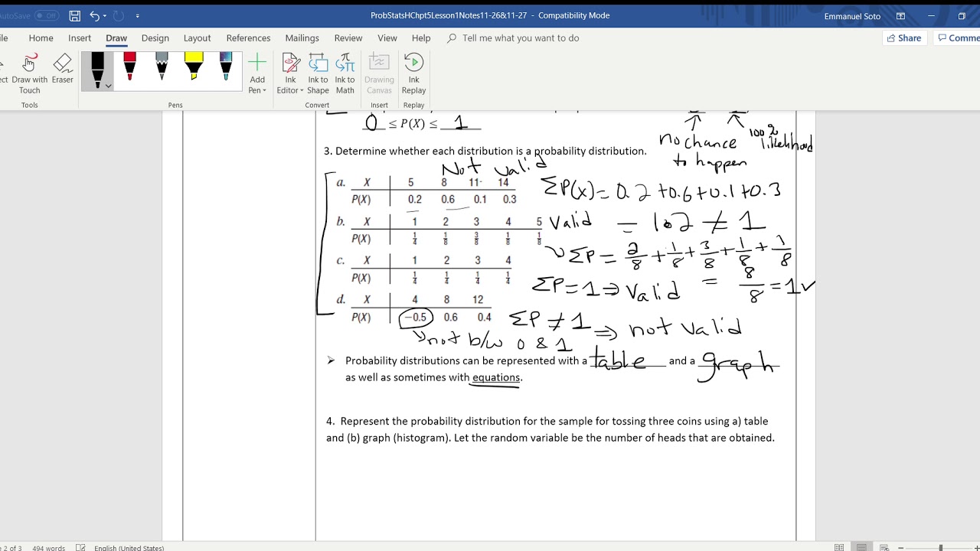Viewport: 980px width, 551px height.
Task: Click the -0.5 value in table d
Action: (x=416, y=317)
